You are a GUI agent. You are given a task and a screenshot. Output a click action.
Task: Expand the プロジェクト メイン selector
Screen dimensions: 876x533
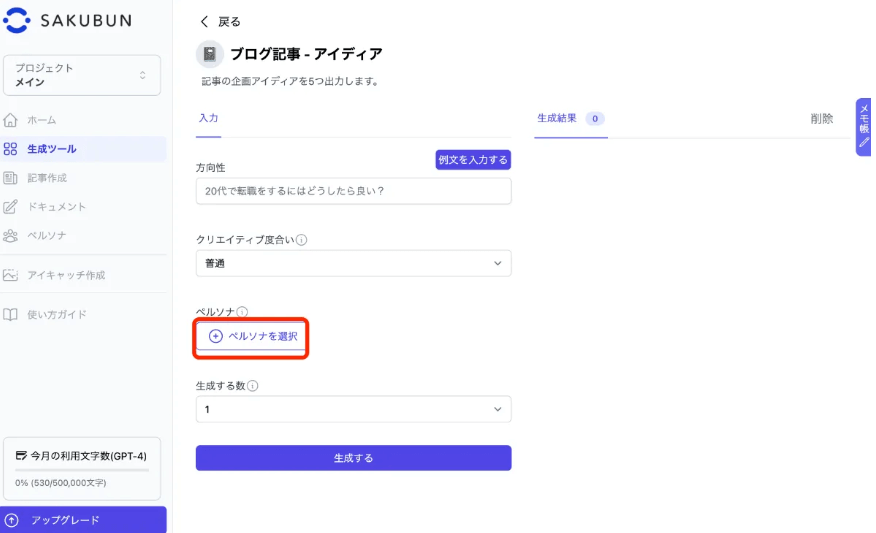(82, 75)
